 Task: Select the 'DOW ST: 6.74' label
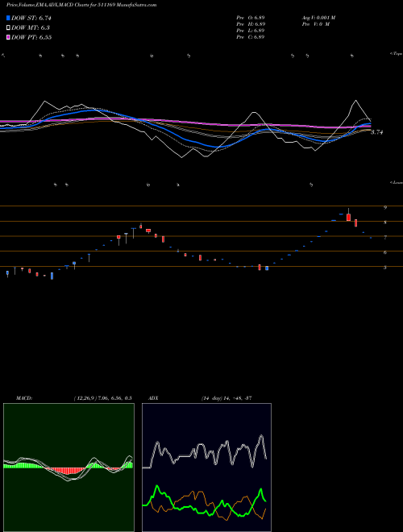31,18
